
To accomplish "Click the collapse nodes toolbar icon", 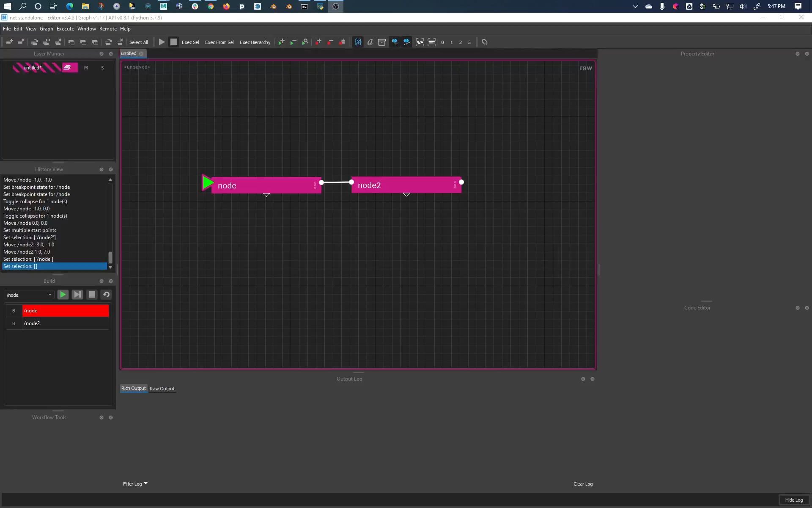I will pos(431,42).
